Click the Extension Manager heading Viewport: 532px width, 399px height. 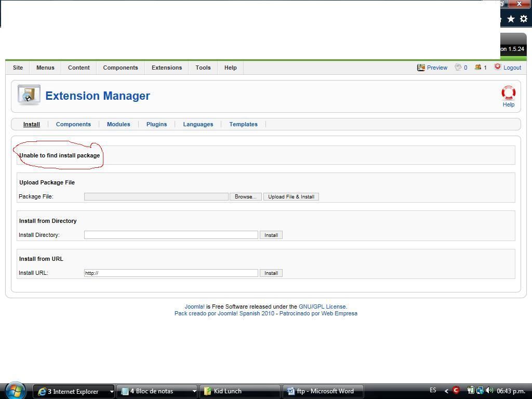coord(98,96)
